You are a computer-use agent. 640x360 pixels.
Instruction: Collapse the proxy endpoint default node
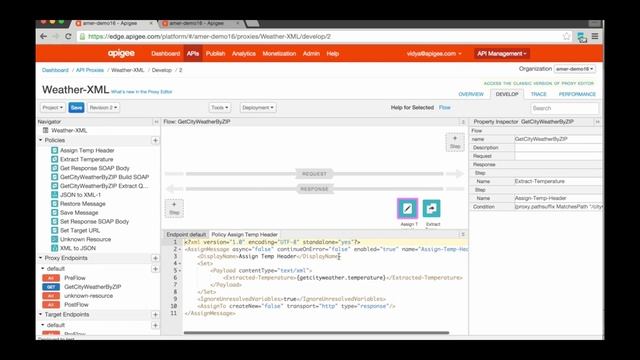(43, 269)
